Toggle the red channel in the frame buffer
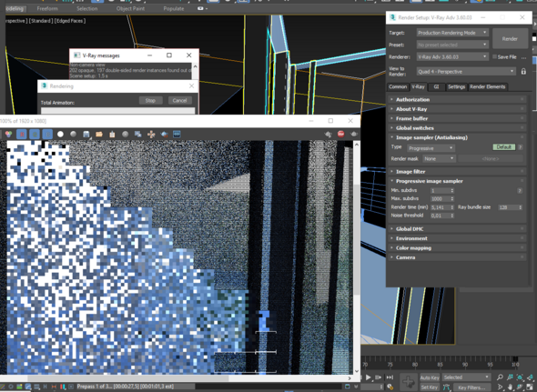This screenshot has height=392, width=537. click(x=22, y=135)
